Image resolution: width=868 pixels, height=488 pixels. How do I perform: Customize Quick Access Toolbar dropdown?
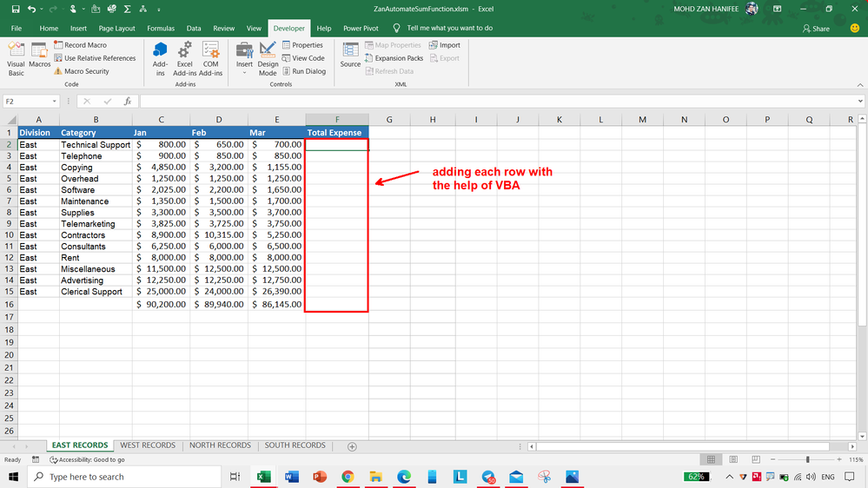click(x=159, y=10)
